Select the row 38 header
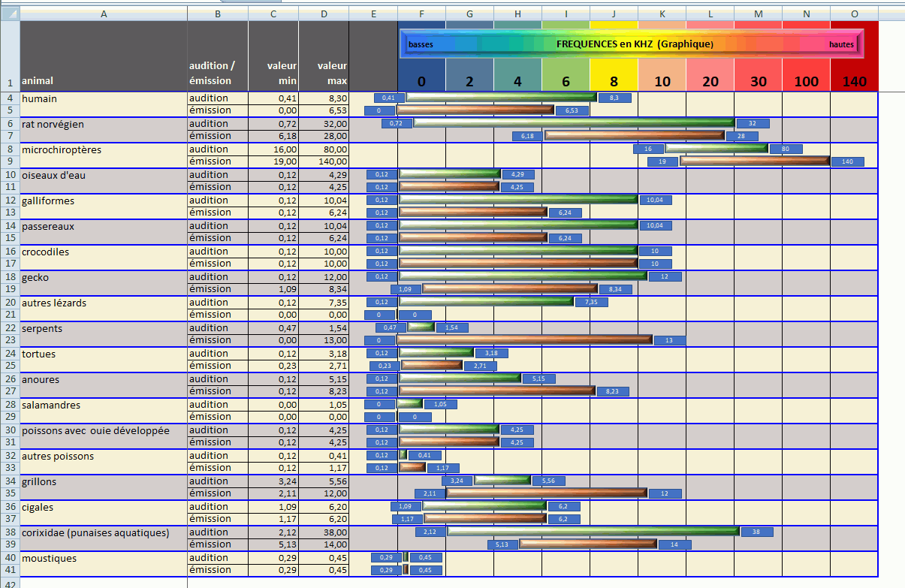905x588 pixels. click(x=10, y=532)
